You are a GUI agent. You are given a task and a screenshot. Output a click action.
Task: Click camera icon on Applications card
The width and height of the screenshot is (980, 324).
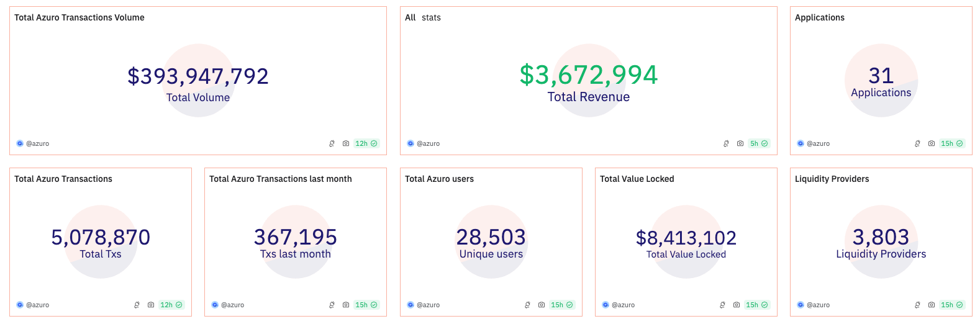[x=932, y=143]
